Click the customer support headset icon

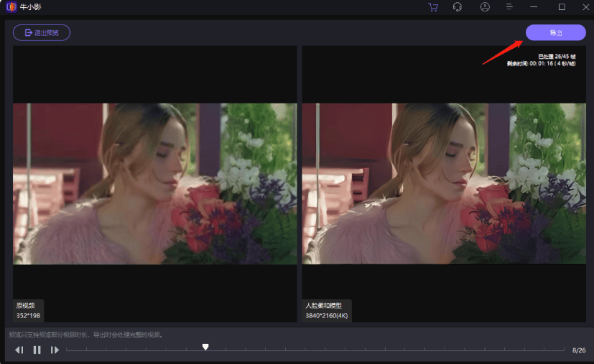click(458, 7)
